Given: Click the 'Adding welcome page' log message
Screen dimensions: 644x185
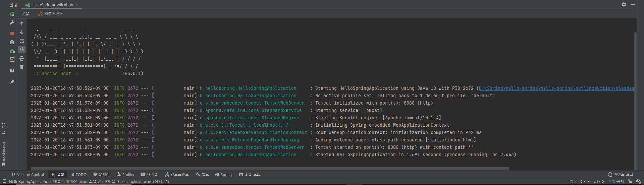Looking at the screenshot, I should coord(395,140).
